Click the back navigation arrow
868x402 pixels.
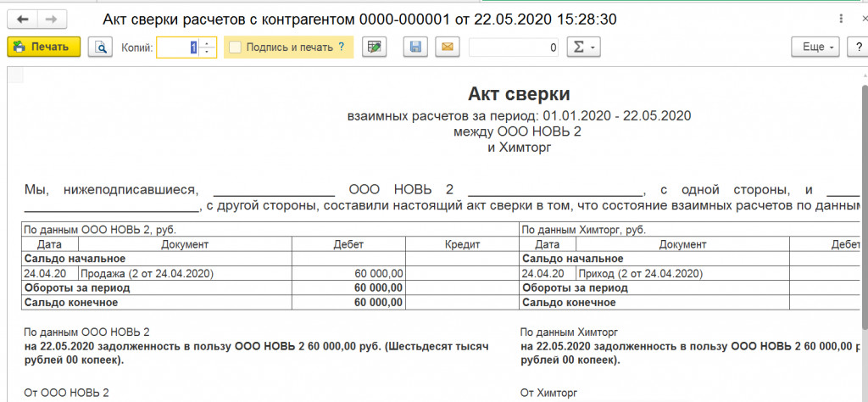(23, 19)
